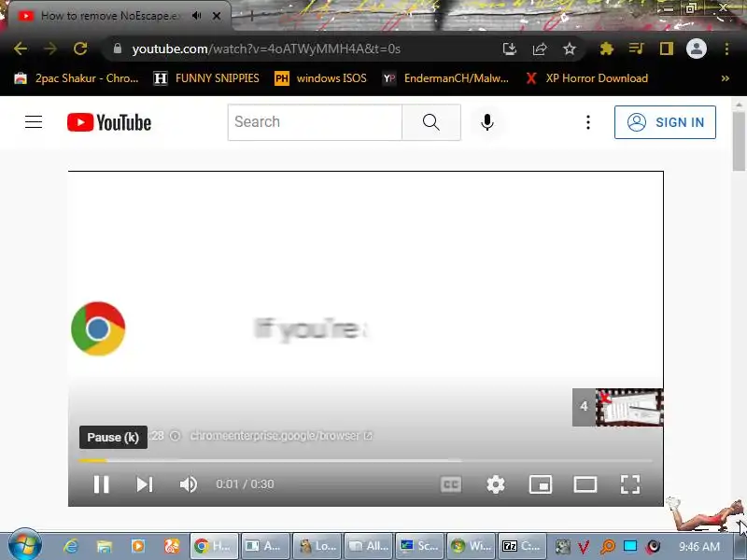Open the Chrome profile avatar
Screen dimensions: 747x560
click(x=696, y=49)
